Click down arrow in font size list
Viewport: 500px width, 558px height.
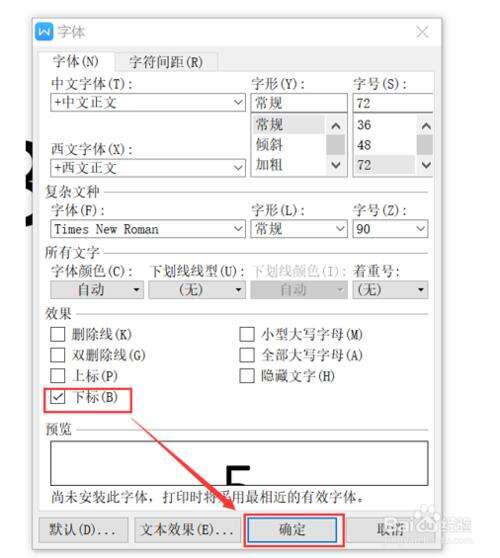[x=426, y=165]
